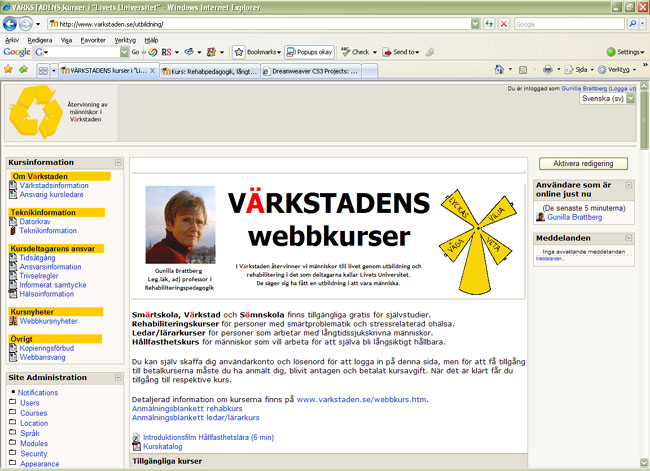650x471 pixels.
Task: Click the Google search box beside the address bar
Action: (x=569, y=24)
